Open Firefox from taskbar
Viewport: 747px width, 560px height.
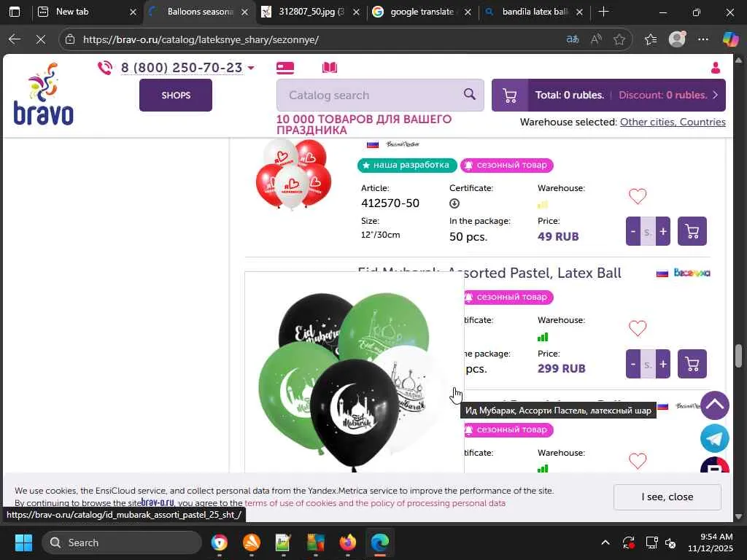(x=348, y=542)
